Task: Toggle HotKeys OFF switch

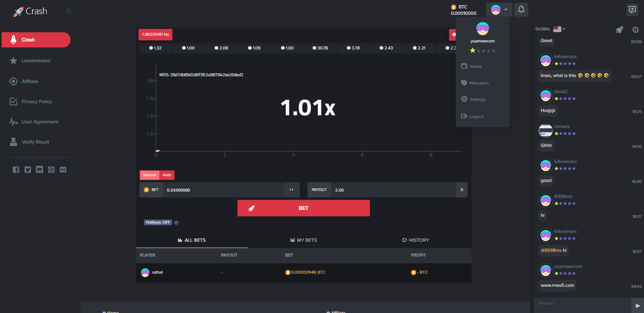Action: [158, 223]
